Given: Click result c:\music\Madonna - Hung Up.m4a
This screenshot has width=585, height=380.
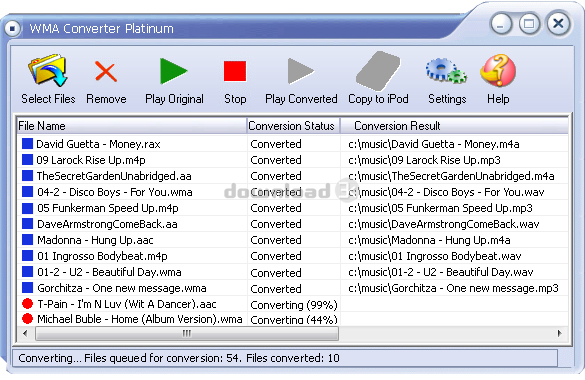Looking at the screenshot, I should (429, 240).
